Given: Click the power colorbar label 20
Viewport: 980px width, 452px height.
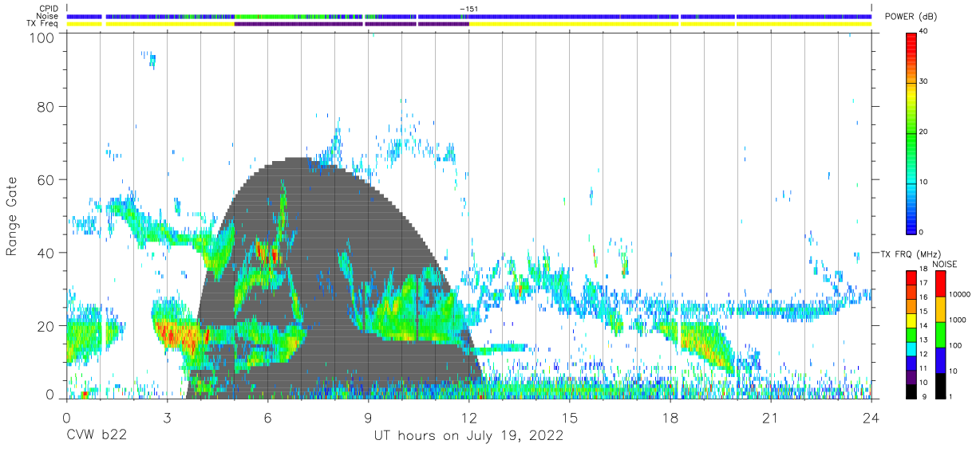Looking at the screenshot, I should point(925,132).
